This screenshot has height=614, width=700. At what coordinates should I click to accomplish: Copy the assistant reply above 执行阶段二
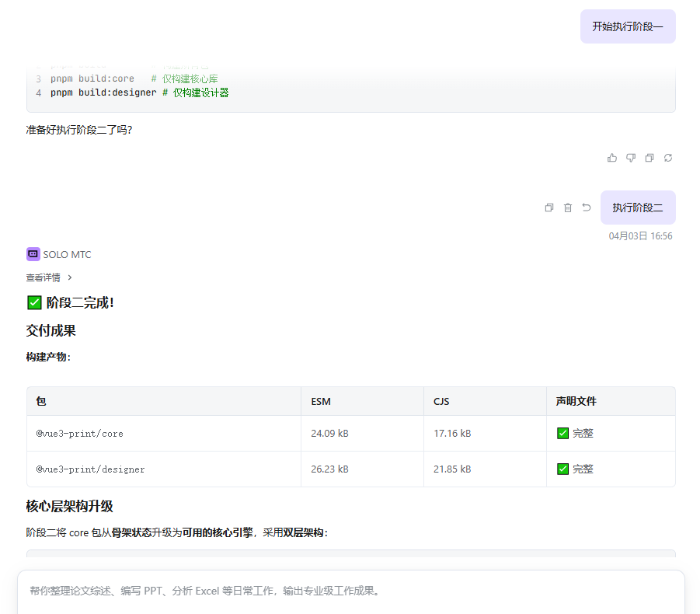(x=650, y=158)
